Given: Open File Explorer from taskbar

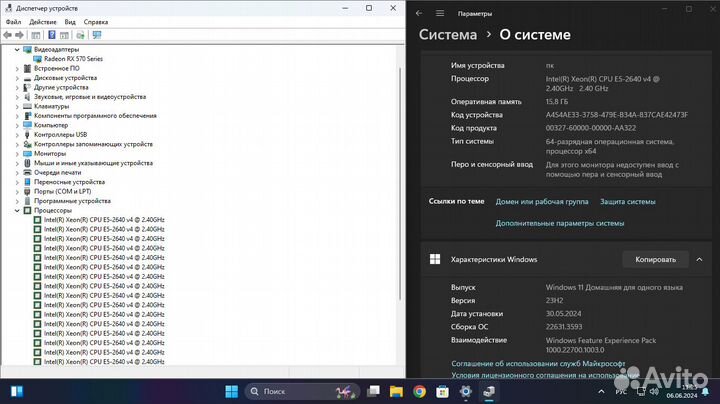Looking at the screenshot, I should [x=396, y=392].
